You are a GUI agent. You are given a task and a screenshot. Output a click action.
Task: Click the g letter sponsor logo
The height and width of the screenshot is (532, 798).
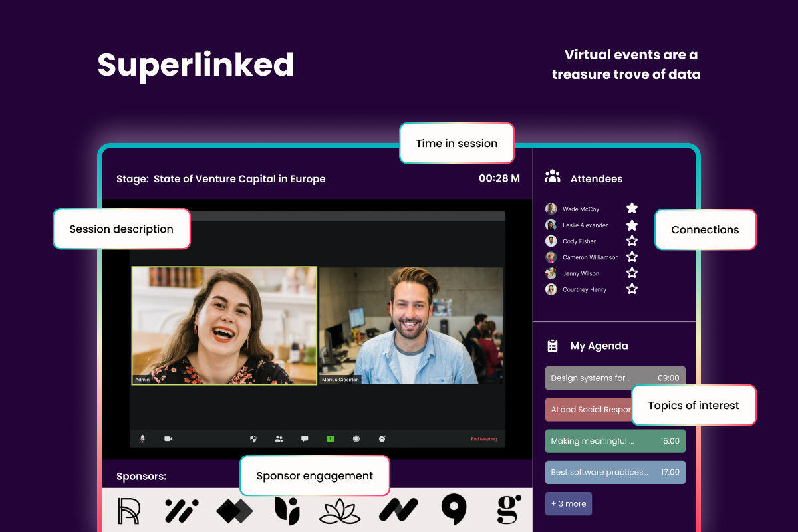[509, 510]
